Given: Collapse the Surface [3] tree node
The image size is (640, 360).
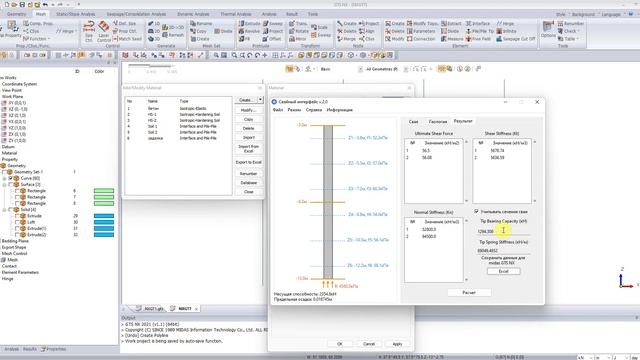Looking at the screenshot, I should click(4, 185).
